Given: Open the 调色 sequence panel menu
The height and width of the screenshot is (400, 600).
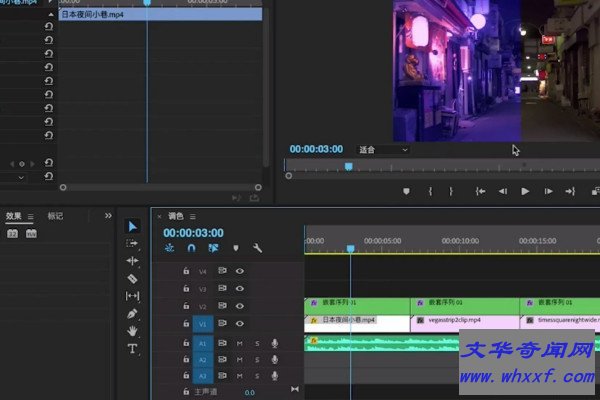Looking at the screenshot, I should (193, 216).
